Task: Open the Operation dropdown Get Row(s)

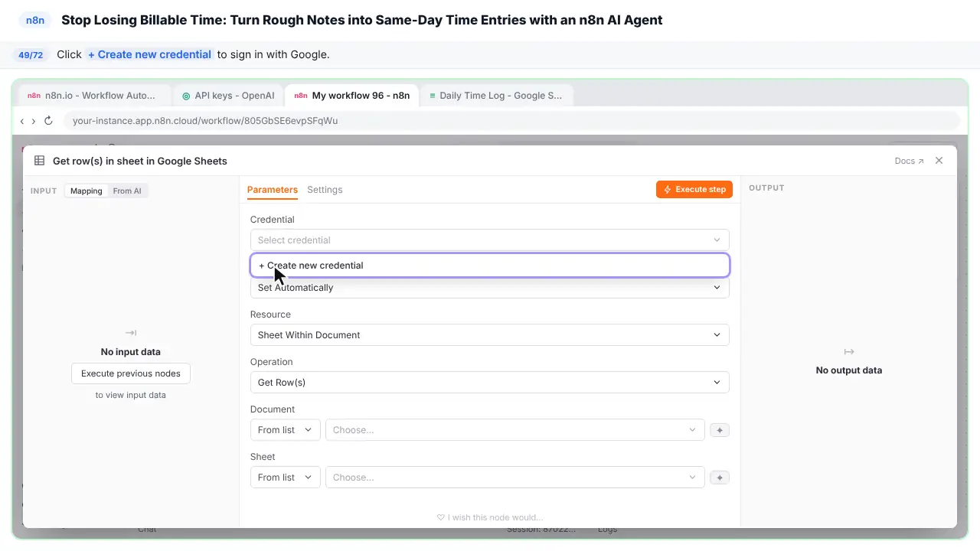Action: click(490, 383)
